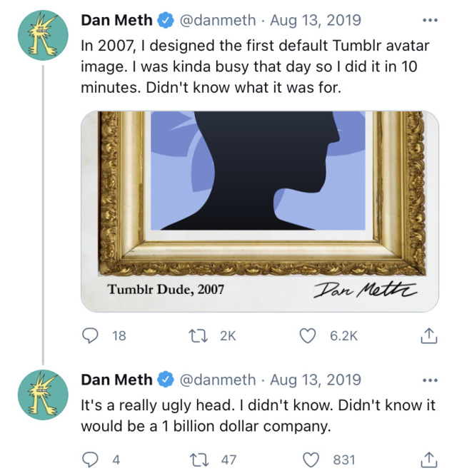The height and width of the screenshot is (476, 457).
Task: Share the second tweet via share icon
Action: click(429, 460)
